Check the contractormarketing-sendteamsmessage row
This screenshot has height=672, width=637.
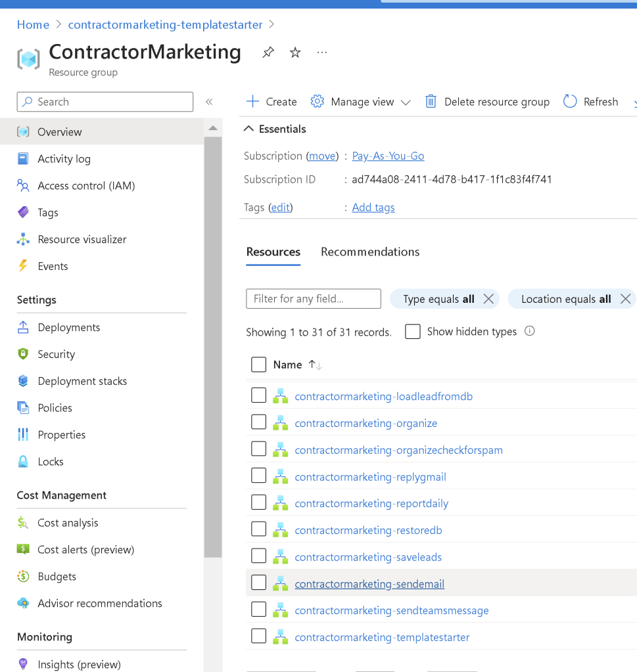pos(258,610)
